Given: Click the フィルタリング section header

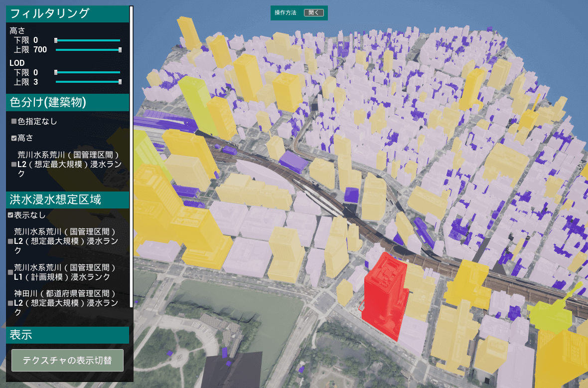Looking at the screenshot, I should click(67, 14).
